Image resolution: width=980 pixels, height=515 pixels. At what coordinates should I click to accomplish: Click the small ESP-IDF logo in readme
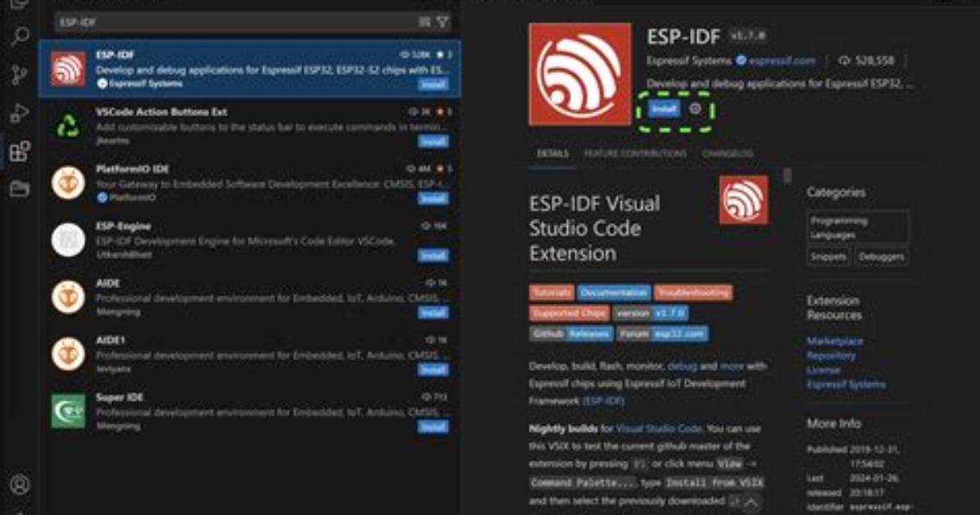744,199
